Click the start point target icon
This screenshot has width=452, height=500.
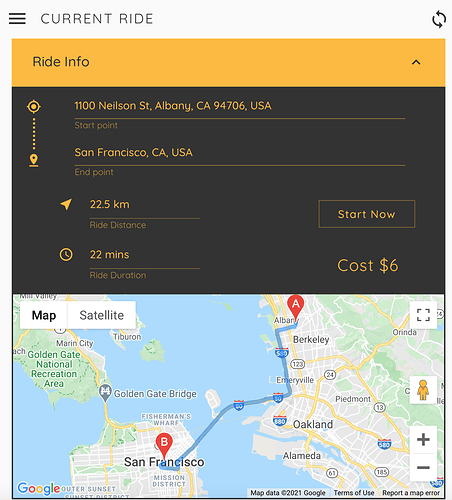[34, 107]
